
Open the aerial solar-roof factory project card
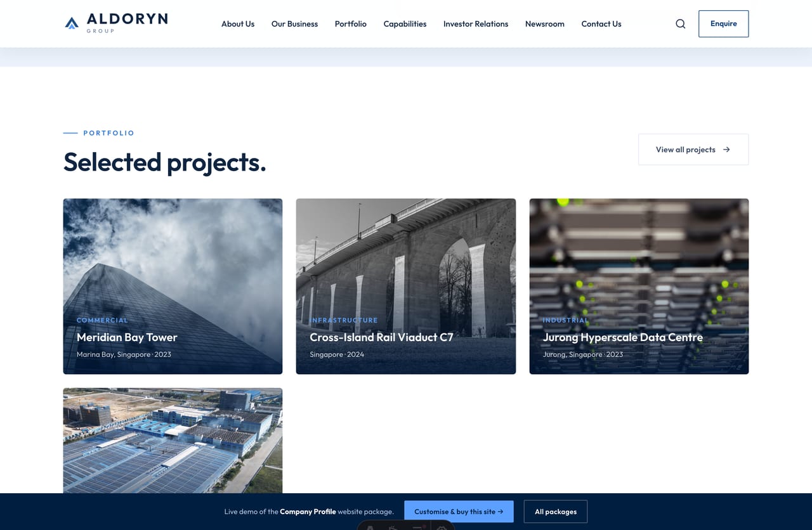pos(173,441)
